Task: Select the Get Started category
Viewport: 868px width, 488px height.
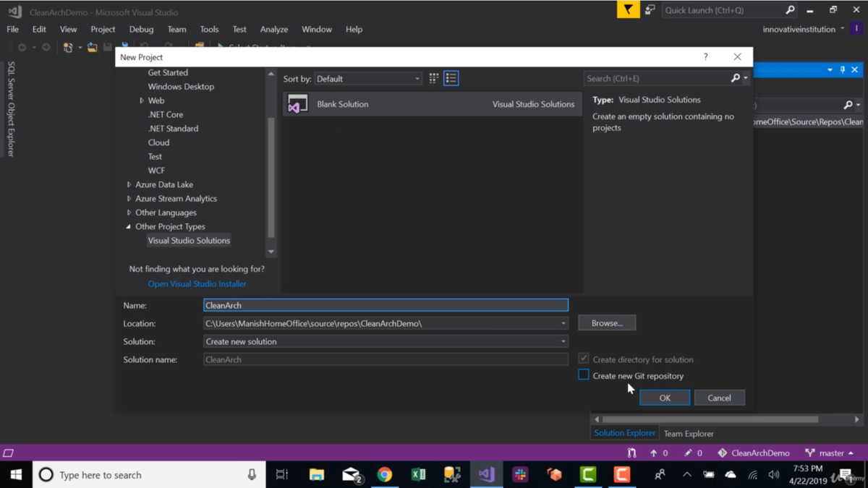Action: pyautogui.click(x=168, y=72)
